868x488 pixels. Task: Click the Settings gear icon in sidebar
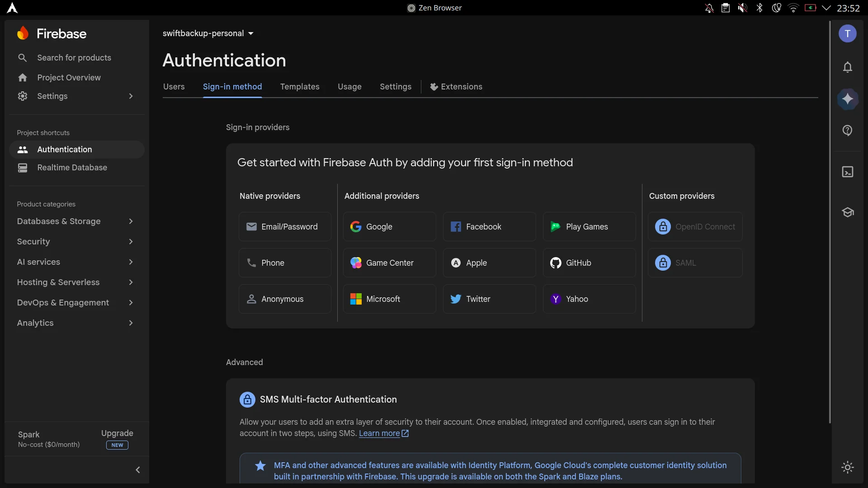coord(22,96)
